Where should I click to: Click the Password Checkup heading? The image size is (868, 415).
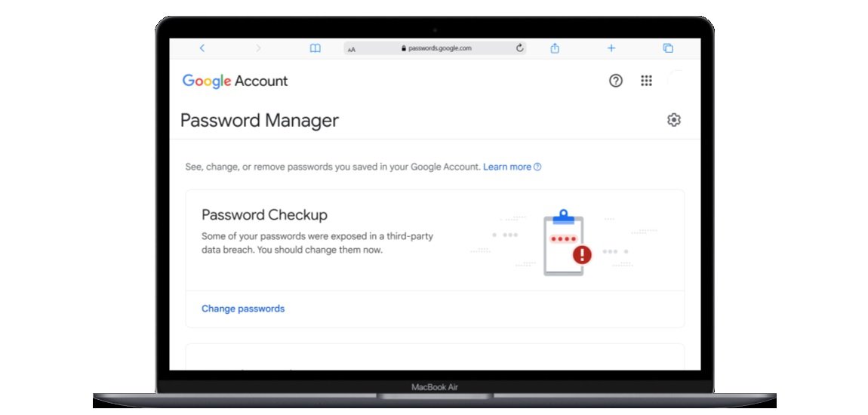pos(265,215)
